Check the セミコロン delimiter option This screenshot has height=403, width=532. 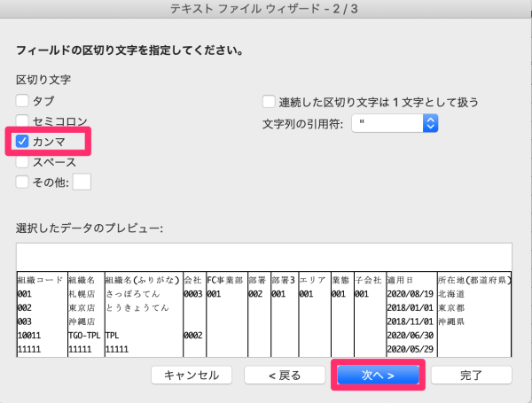point(23,120)
